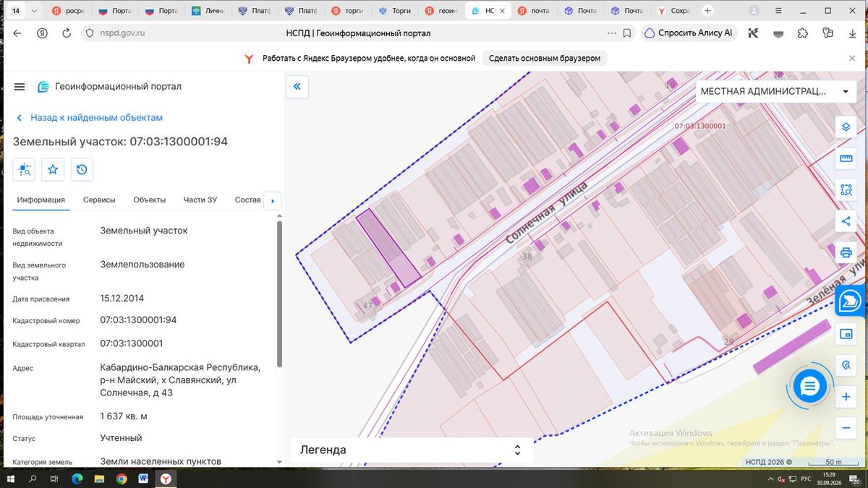This screenshot has height=488, width=868.
Task: Open the map layers panel
Action: point(846,127)
